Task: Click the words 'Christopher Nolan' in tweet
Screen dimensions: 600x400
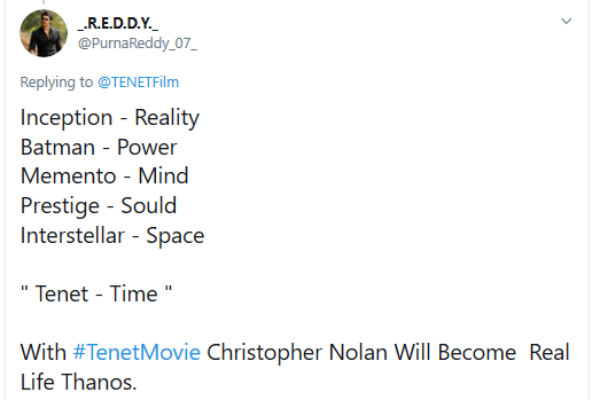Action: (297, 353)
